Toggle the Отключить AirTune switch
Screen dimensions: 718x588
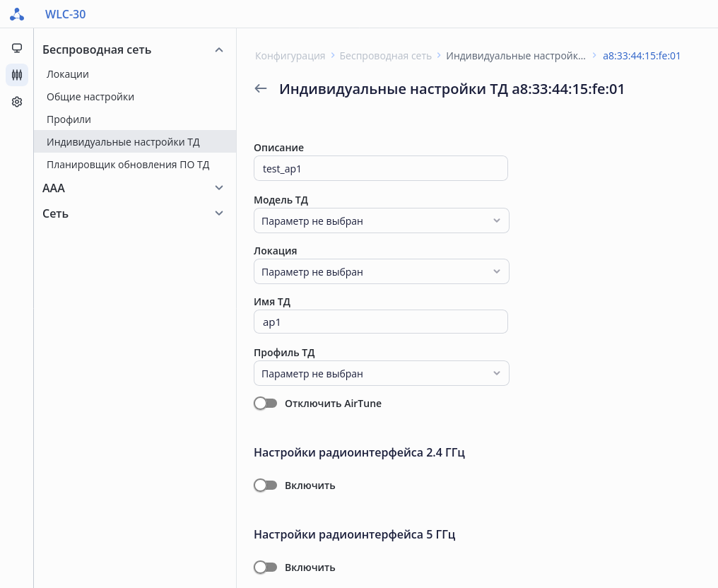pos(266,404)
